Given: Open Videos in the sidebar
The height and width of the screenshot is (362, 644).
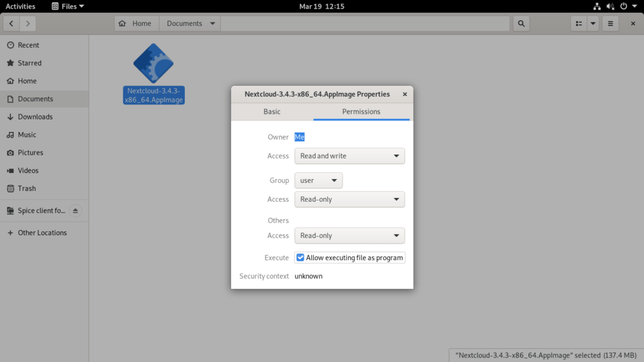Looking at the screenshot, I should point(45,170).
